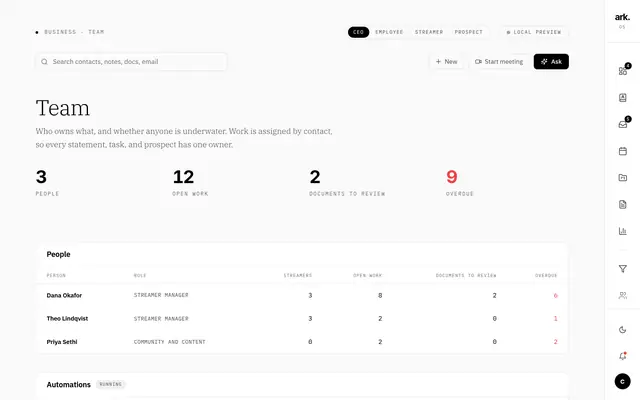
Task: Open notifications via the bell icon
Action: (x=622, y=356)
